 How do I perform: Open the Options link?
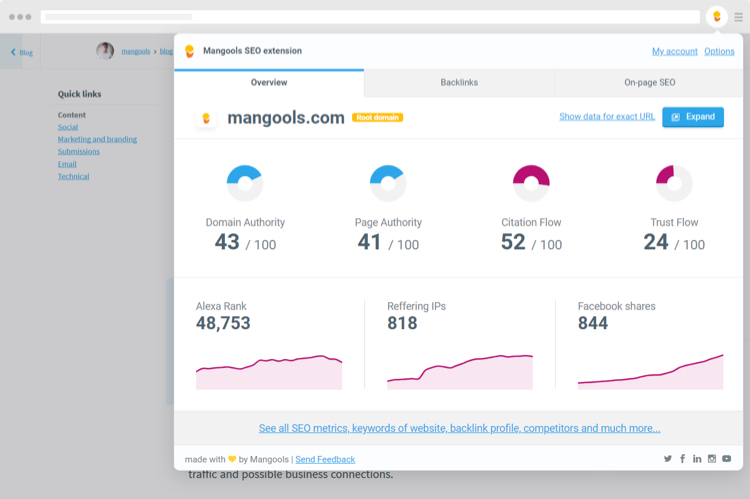[x=719, y=51]
